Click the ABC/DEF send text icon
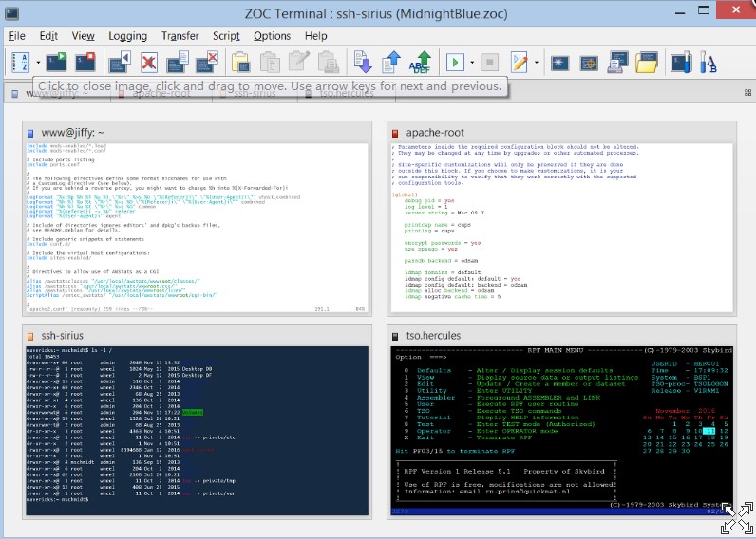Image resolution: width=756 pixels, height=539 pixels. [x=419, y=63]
